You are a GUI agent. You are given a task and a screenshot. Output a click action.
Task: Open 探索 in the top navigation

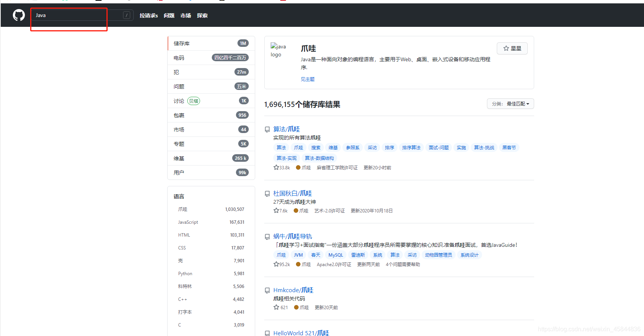[x=202, y=15]
